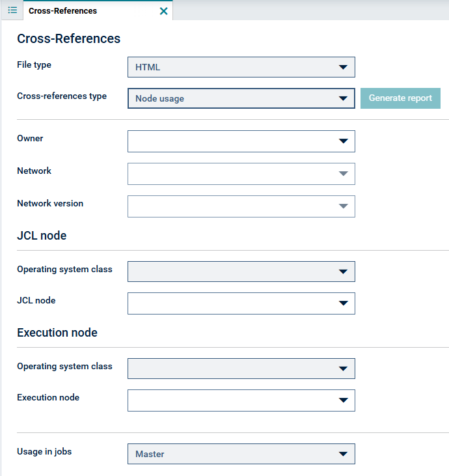Open the Network dropdown
Viewport: 449px width, 476px height.
coord(241,174)
